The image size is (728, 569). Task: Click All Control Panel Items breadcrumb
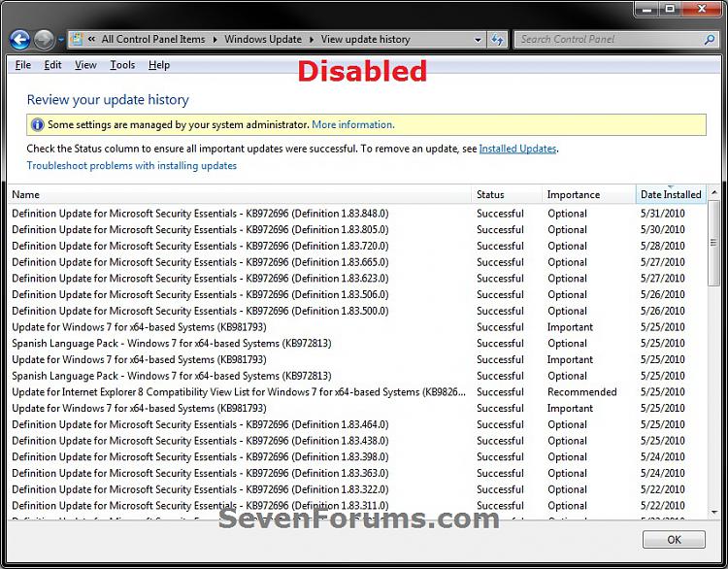[153, 40]
